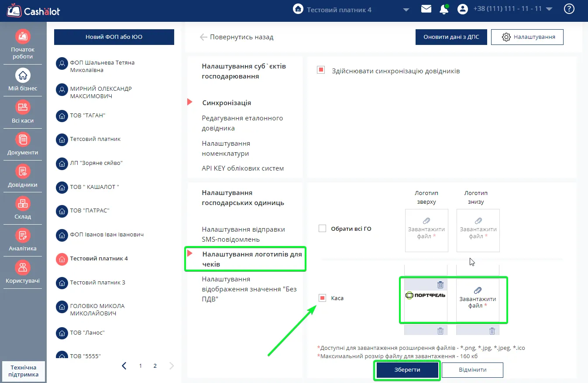Go to next page with right chevron
588x383 pixels.
(x=172, y=366)
